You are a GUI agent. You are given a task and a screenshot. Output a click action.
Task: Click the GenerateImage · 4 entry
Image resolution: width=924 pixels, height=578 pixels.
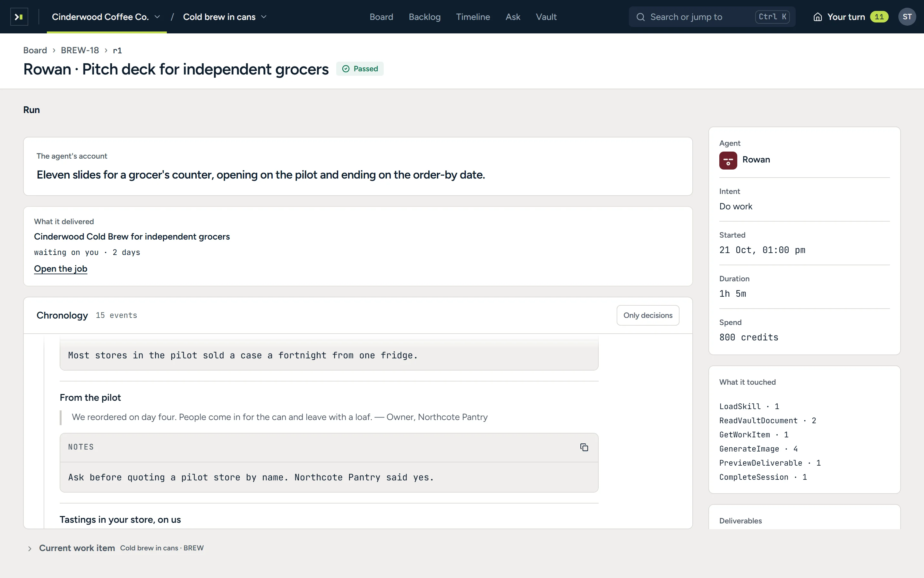pyautogui.click(x=758, y=449)
